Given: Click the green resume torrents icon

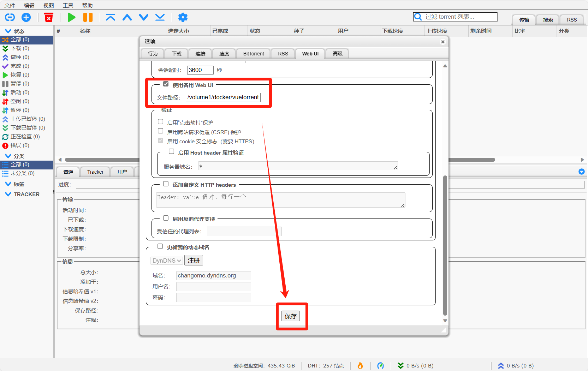Looking at the screenshot, I should coord(71,17).
